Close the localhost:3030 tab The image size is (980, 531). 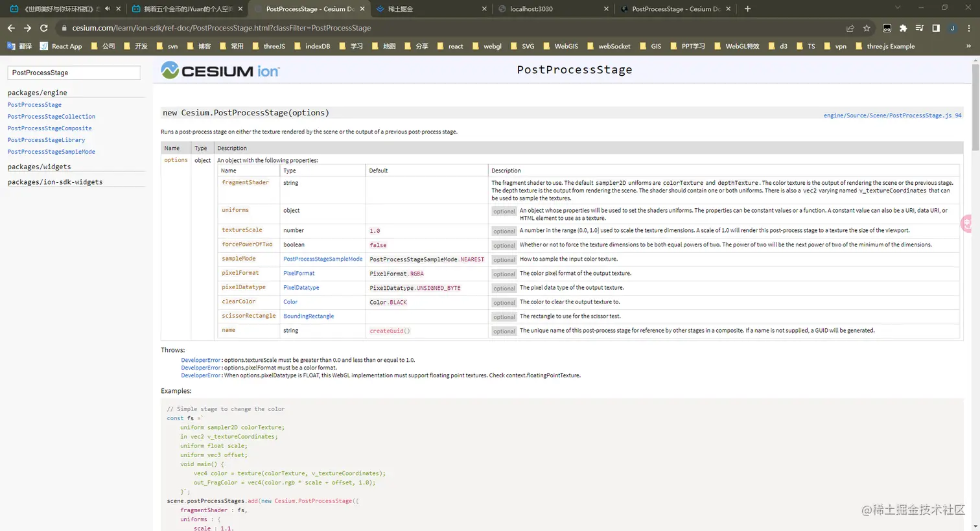pyautogui.click(x=606, y=9)
